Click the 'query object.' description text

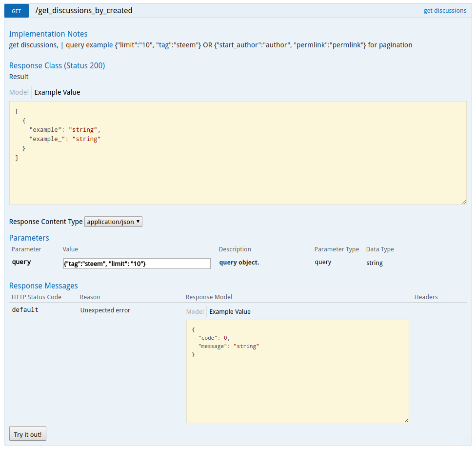(239, 262)
